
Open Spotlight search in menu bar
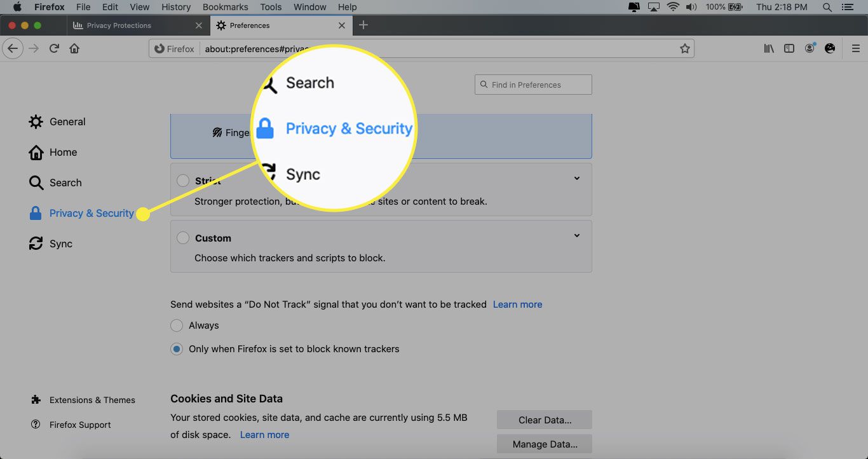pos(827,7)
